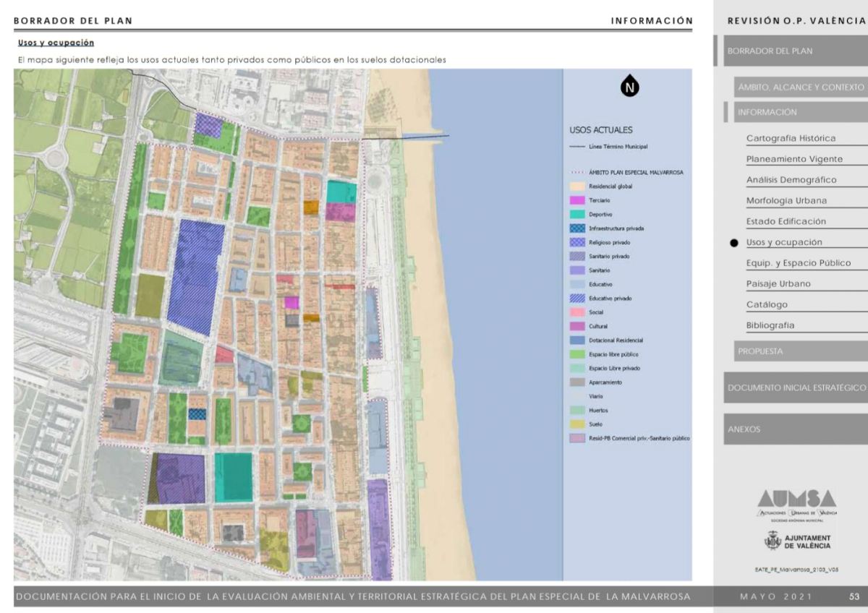Image resolution: width=868 pixels, height=613 pixels.
Task: Click the Deportivo teal legend swatch
Action: coord(579,215)
